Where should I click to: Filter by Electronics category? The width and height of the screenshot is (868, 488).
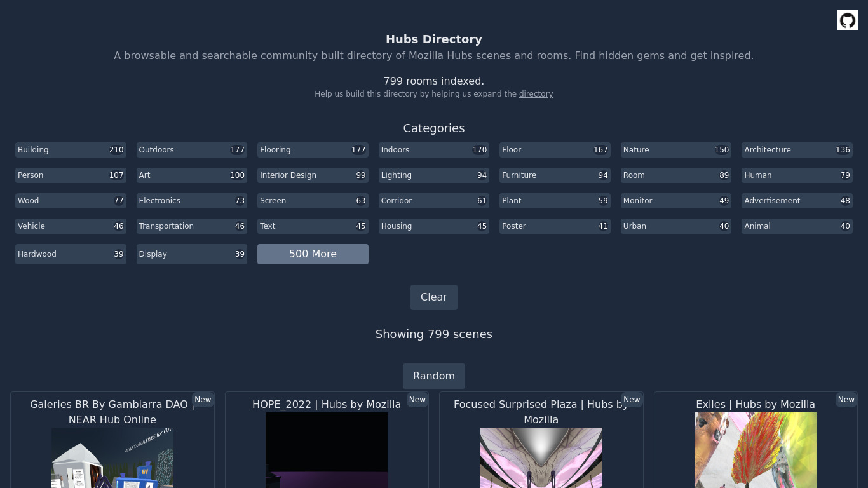[x=192, y=201]
